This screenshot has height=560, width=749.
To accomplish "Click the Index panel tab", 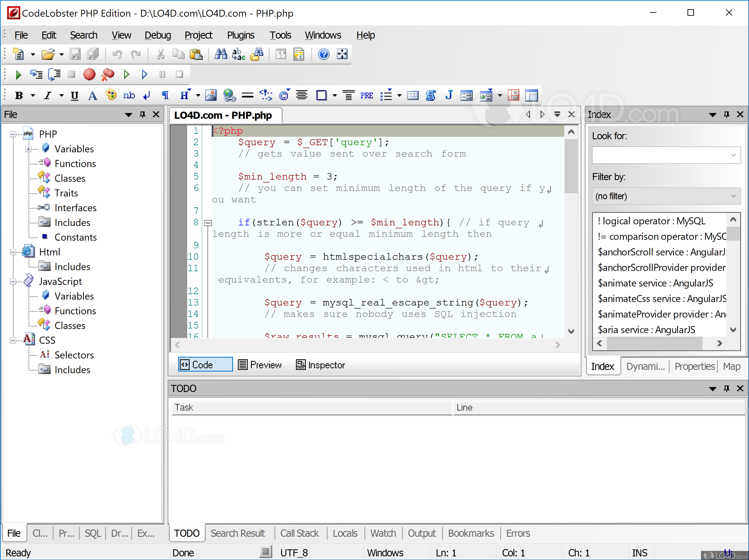I will click(602, 365).
